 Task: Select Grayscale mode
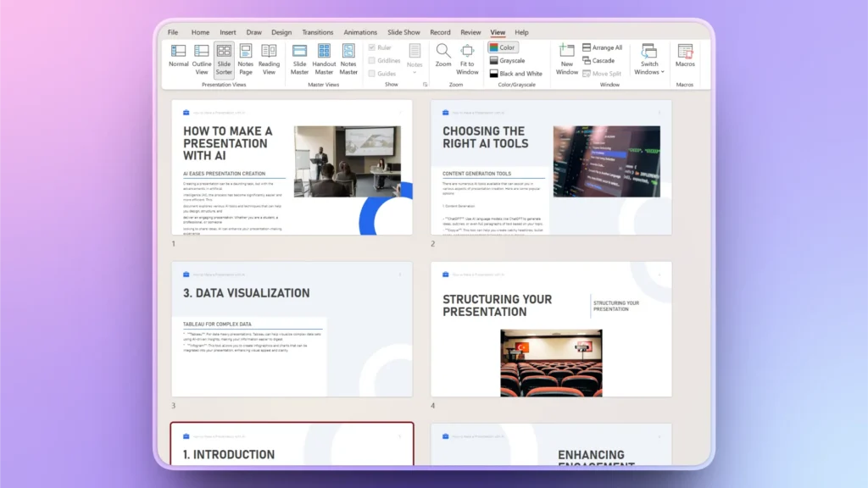click(x=507, y=60)
